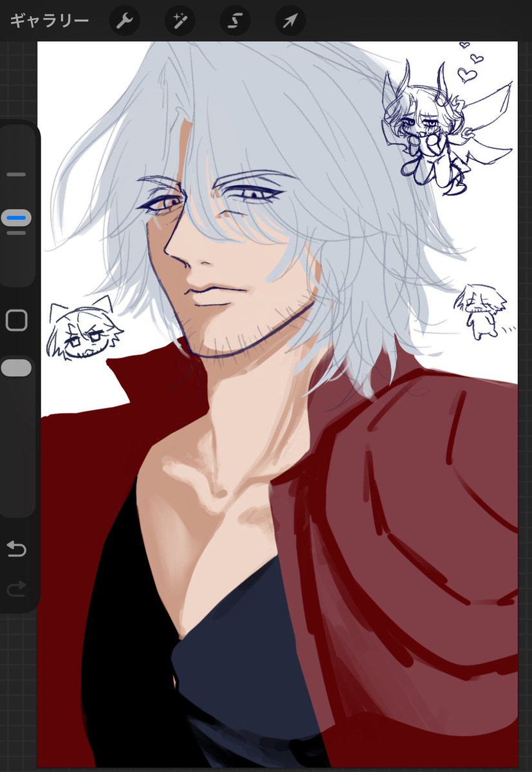The width and height of the screenshot is (532, 772).
Task: Undo the last stroke
Action: (x=16, y=549)
